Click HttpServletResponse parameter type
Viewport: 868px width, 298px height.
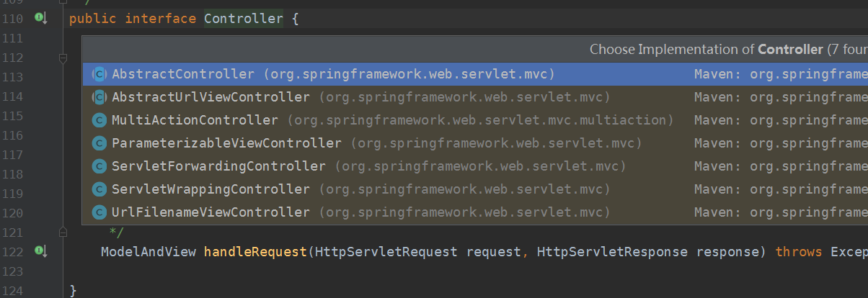point(612,252)
